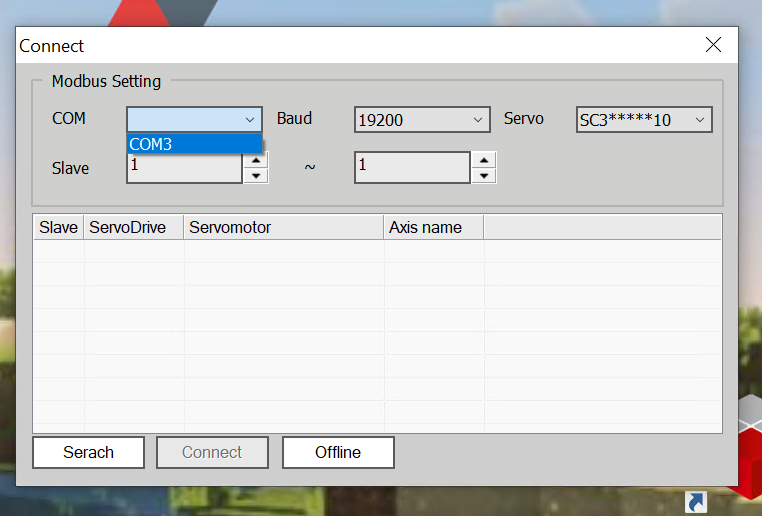The image size is (762, 516).
Task: Open the Baud rate dropdown
Action: (477, 120)
